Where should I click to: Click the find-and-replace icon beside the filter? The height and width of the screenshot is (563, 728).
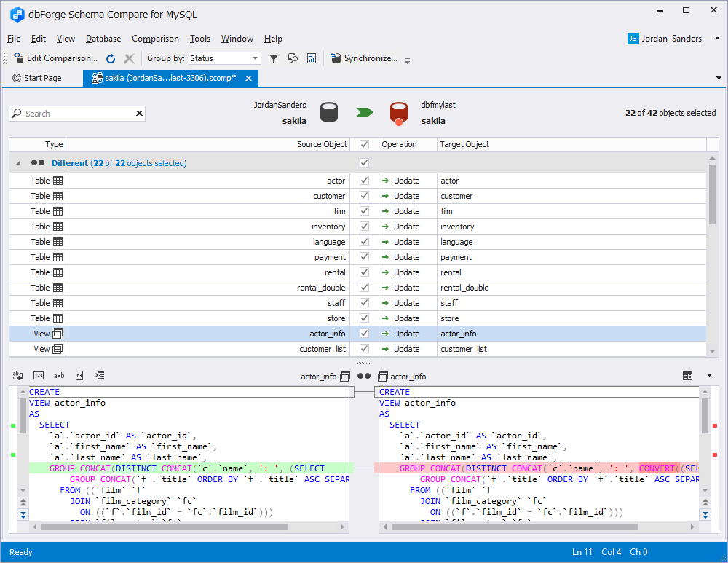pyautogui.click(x=293, y=58)
